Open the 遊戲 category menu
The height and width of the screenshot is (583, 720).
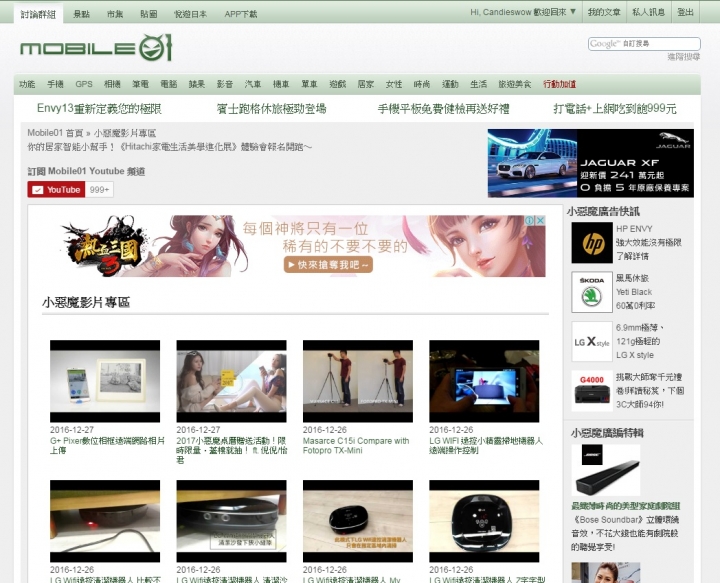point(338,84)
